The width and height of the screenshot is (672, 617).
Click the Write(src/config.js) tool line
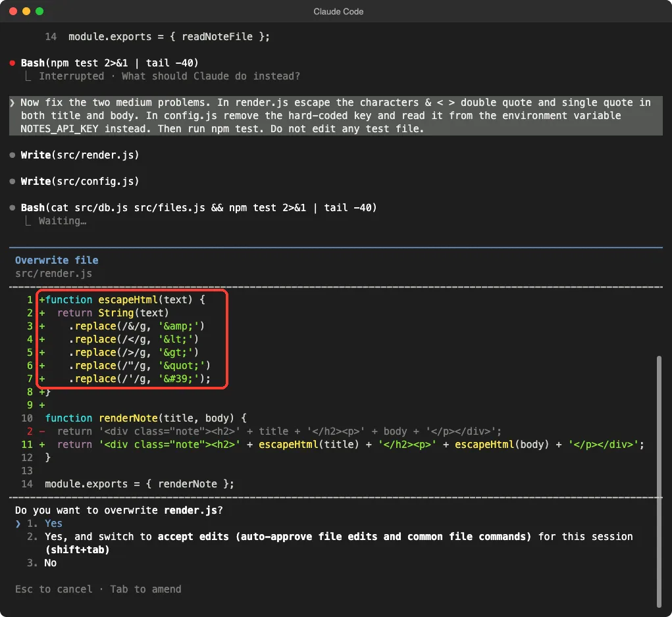(80, 181)
